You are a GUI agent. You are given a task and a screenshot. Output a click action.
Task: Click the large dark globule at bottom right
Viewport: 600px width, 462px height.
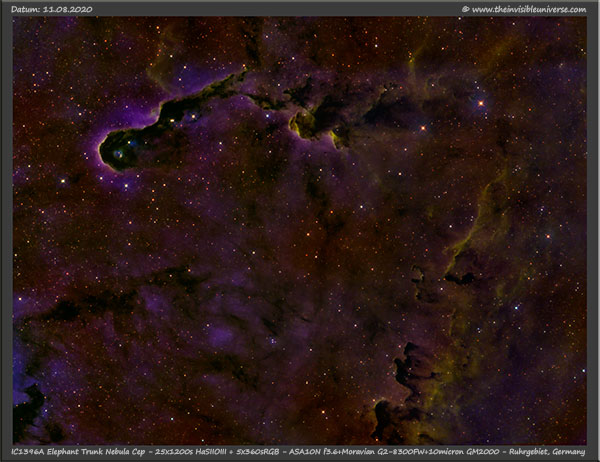point(407,375)
